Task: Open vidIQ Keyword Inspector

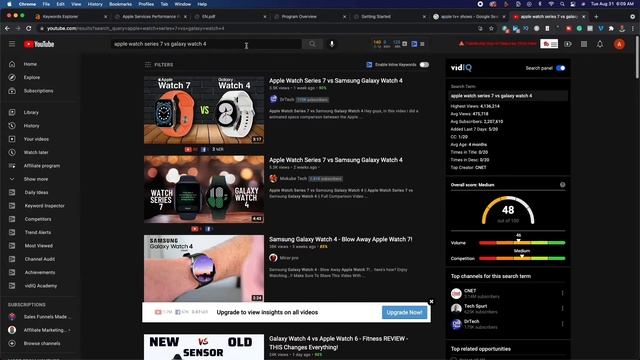Action: pyautogui.click(x=44, y=206)
